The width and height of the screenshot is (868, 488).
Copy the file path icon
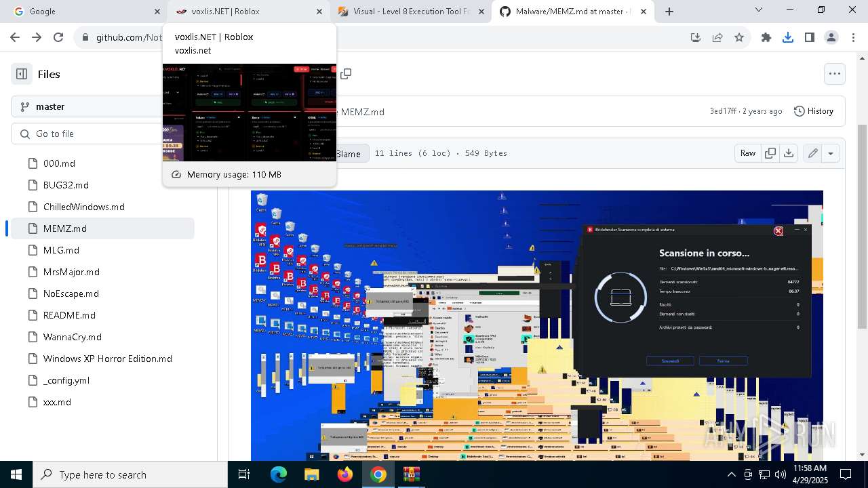click(x=346, y=74)
